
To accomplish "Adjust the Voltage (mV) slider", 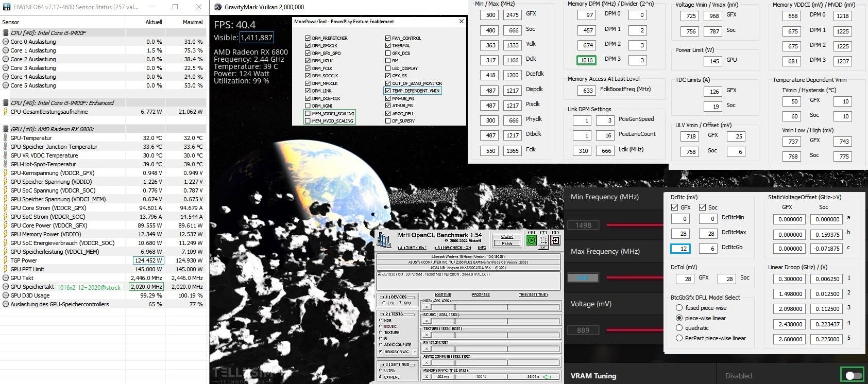I will coord(635,330).
